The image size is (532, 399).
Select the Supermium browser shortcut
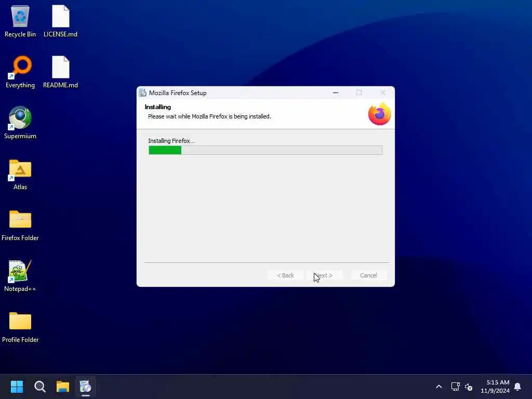click(x=20, y=123)
